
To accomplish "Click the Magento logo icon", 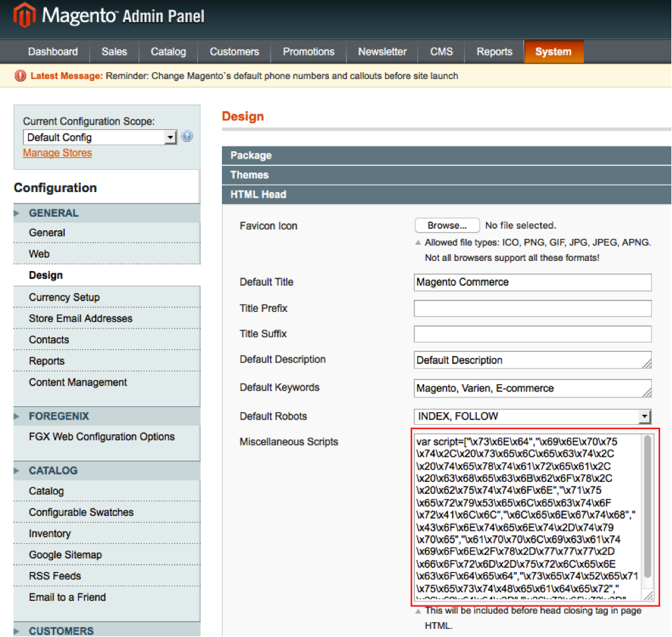I will [x=25, y=15].
